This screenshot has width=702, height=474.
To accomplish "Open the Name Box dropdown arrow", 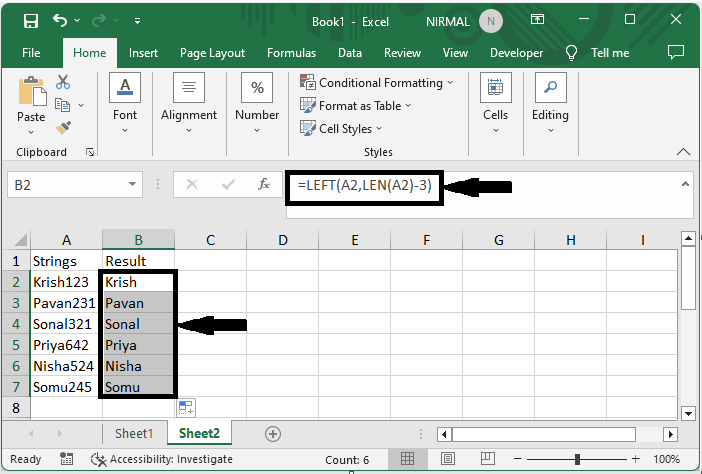I will click(x=133, y=185).
